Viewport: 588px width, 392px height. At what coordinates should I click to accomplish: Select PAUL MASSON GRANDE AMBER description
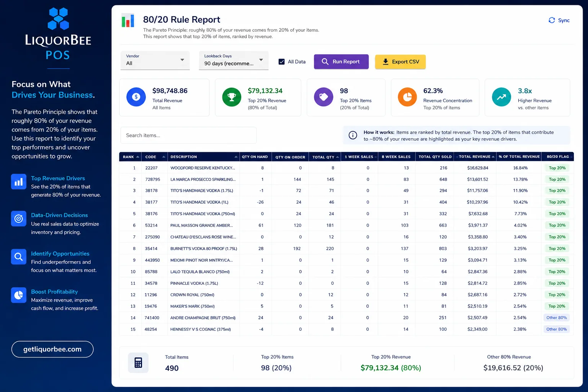click(201, 225)
